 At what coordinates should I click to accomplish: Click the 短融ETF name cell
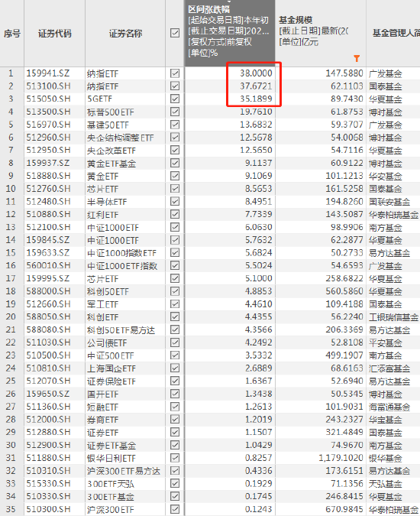point(102,407)
